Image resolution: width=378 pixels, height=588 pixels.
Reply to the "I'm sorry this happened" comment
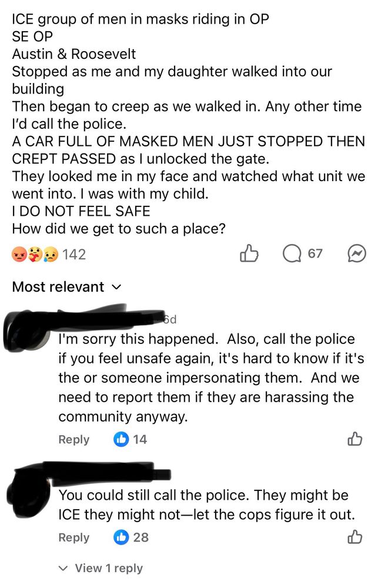(x=74, y=439)
